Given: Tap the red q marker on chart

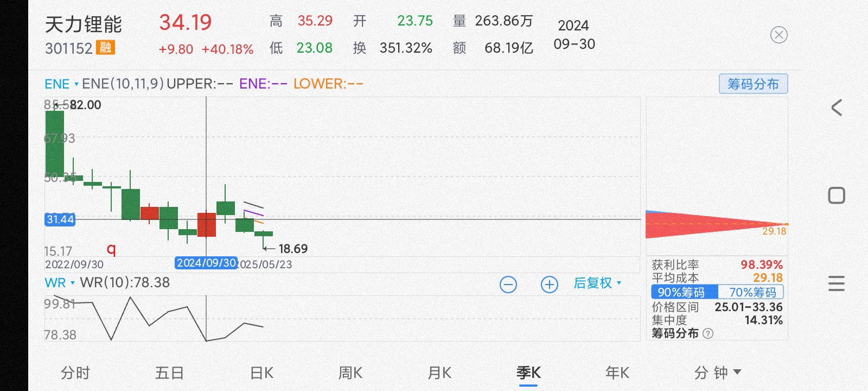Looking at the screenshot, I should 111,249.
